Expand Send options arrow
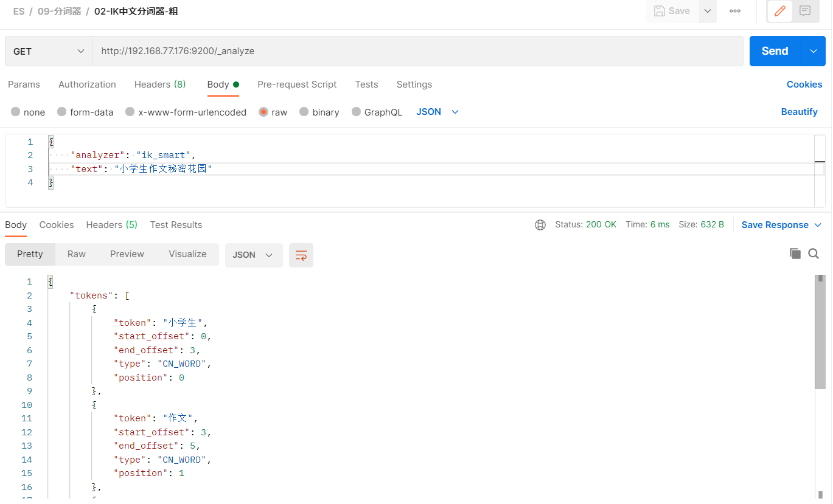 (814, 51)
